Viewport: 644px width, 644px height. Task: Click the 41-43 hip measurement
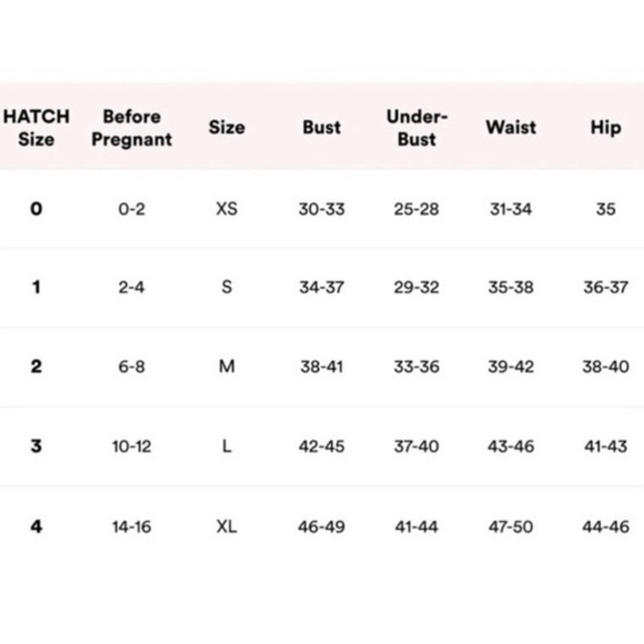tap(606, 446)
